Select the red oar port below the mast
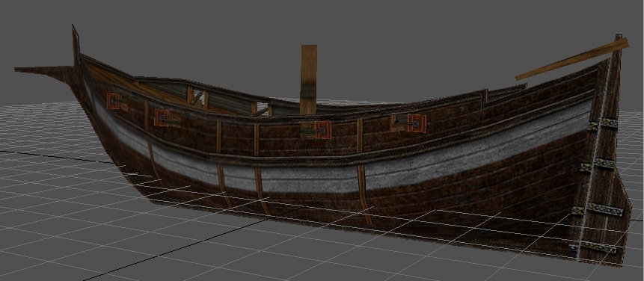This screenshot has width=644, height=281. click(323, 129)
